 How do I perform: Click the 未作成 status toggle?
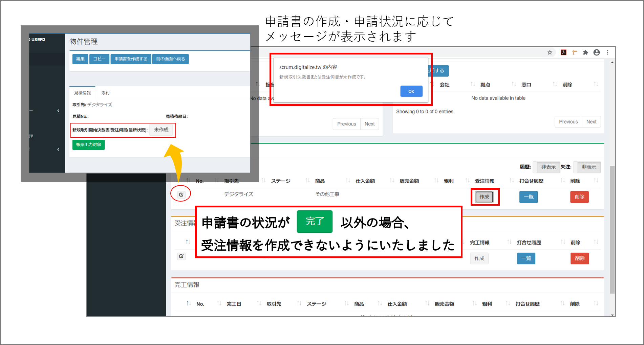click(x=161, y=130)
